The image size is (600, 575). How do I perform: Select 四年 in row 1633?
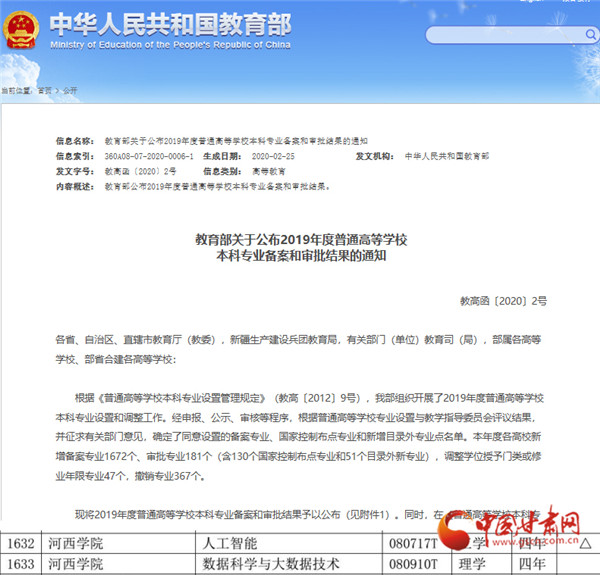(532, 564)
